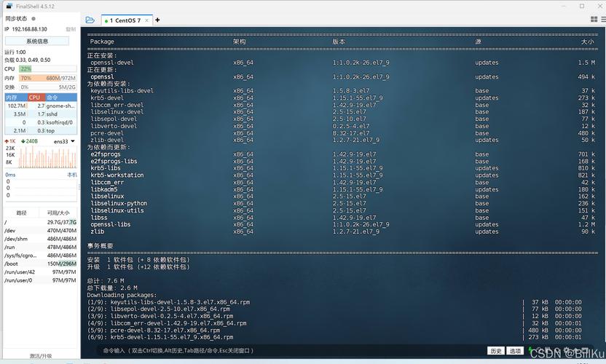Select the ksoftirqd/0 process row
The height and width of the screenshot is (364, 606).
click(41, 122)
